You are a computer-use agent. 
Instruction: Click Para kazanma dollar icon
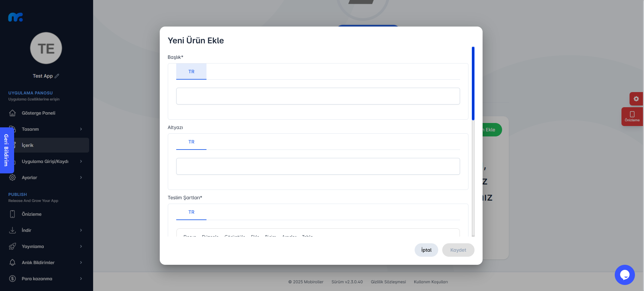pos(12,279)
